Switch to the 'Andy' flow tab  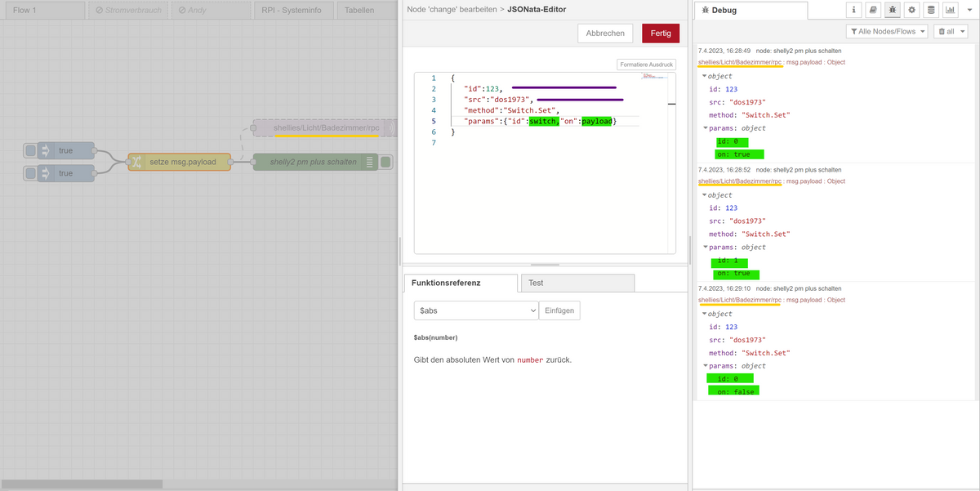(212, 11)
